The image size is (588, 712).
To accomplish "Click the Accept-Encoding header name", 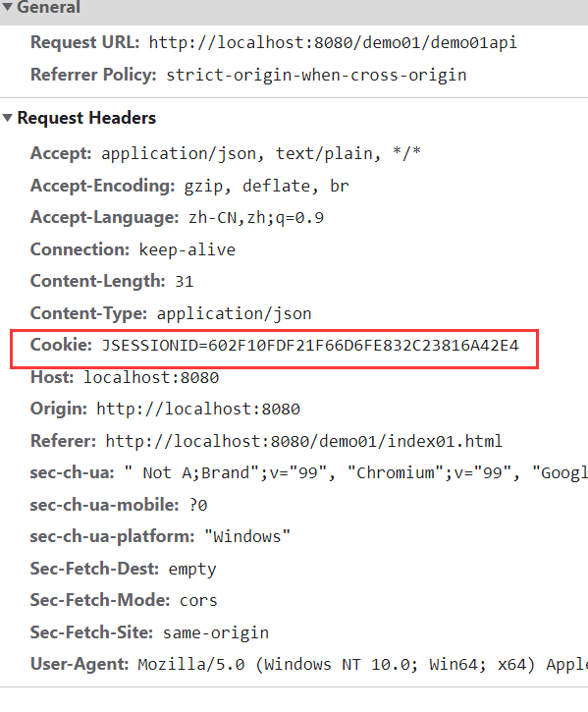I will 103,186.
